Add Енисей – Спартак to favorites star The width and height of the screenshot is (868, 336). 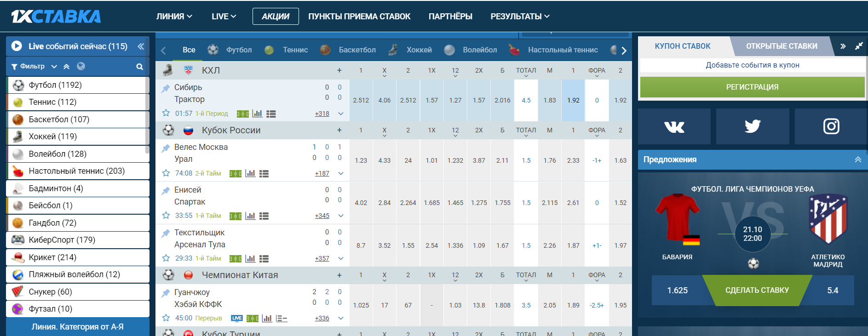click(x=166, y=215)
